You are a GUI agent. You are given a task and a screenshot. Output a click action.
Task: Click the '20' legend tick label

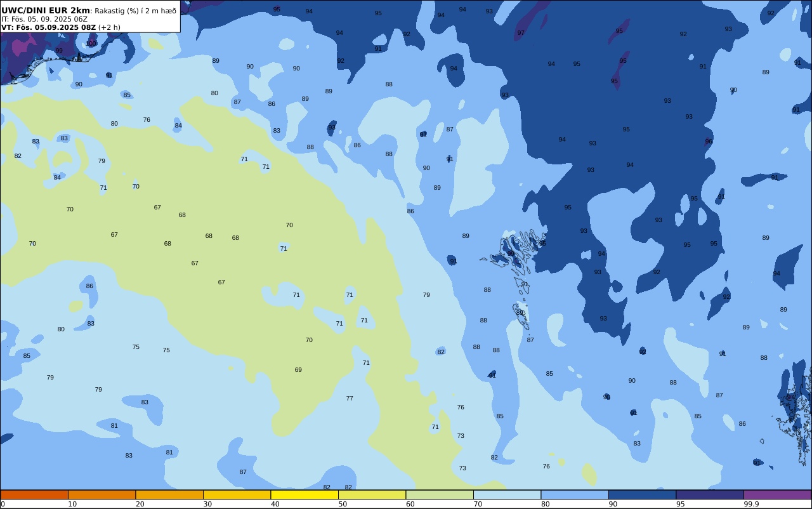(140, 504)
